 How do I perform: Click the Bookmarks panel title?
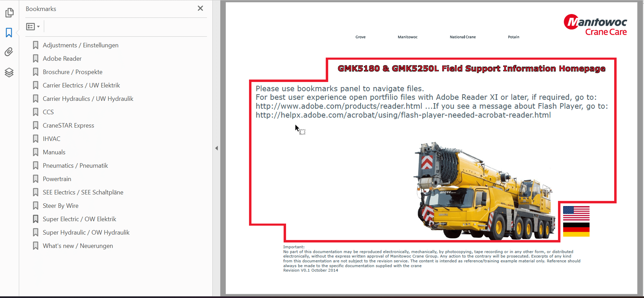[41, 9]
